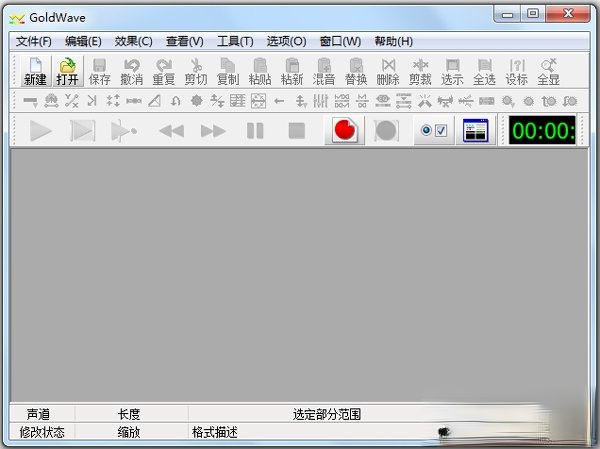
Task: Click the first effects toolbar dropdown icon
Action: tap(30, 101)
